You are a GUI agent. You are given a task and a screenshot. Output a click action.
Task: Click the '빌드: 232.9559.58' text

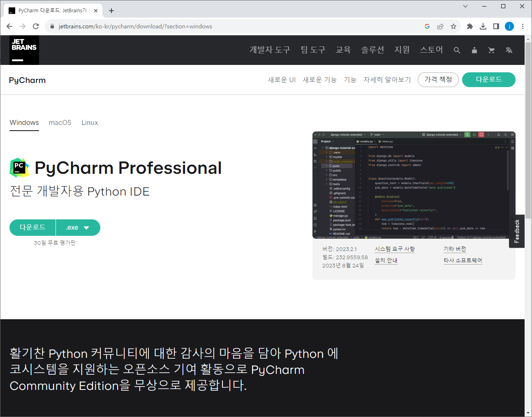[345, 257]
